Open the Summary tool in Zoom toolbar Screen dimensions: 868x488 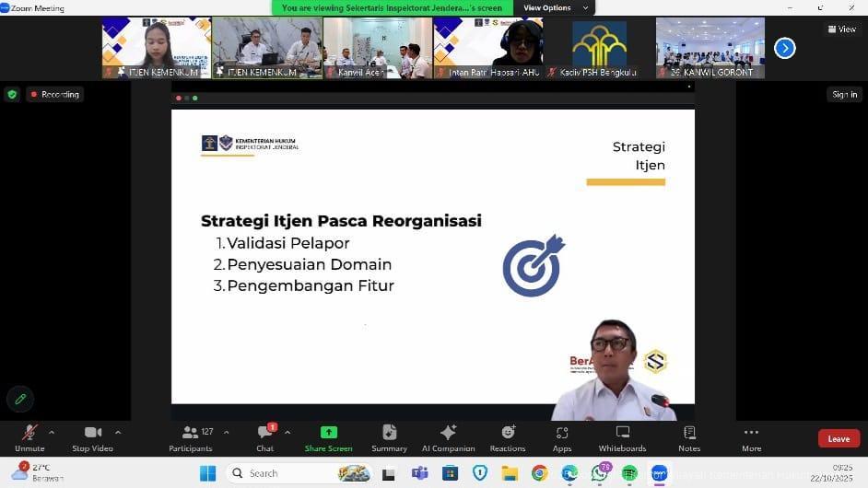(x=389, y=437)
